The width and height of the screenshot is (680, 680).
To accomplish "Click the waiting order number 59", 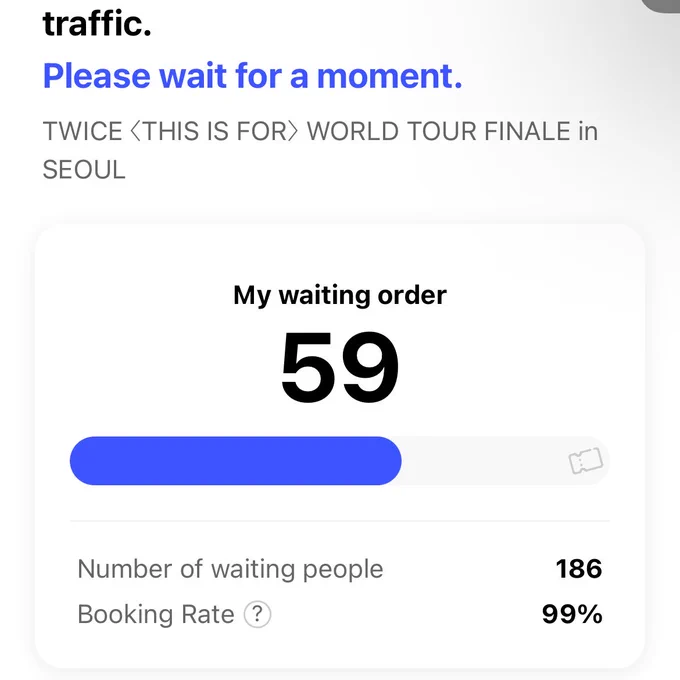I will (x=340, y=366).
